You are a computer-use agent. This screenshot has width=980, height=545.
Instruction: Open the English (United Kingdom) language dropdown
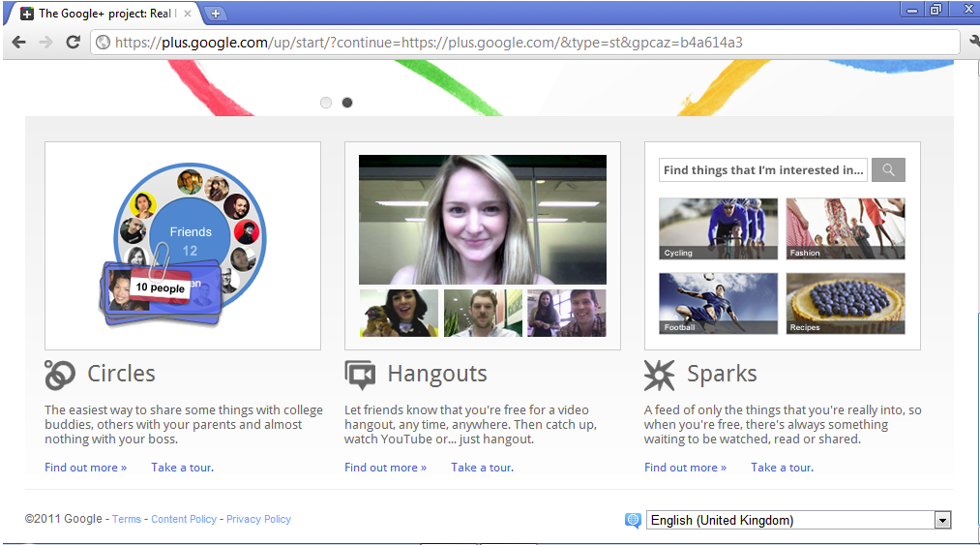coord(799,520)
